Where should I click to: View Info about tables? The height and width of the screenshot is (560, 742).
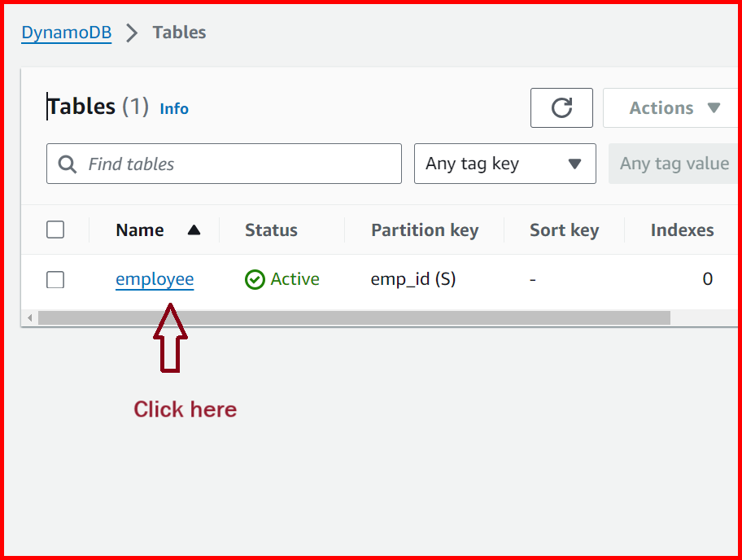tap(174, 108)
